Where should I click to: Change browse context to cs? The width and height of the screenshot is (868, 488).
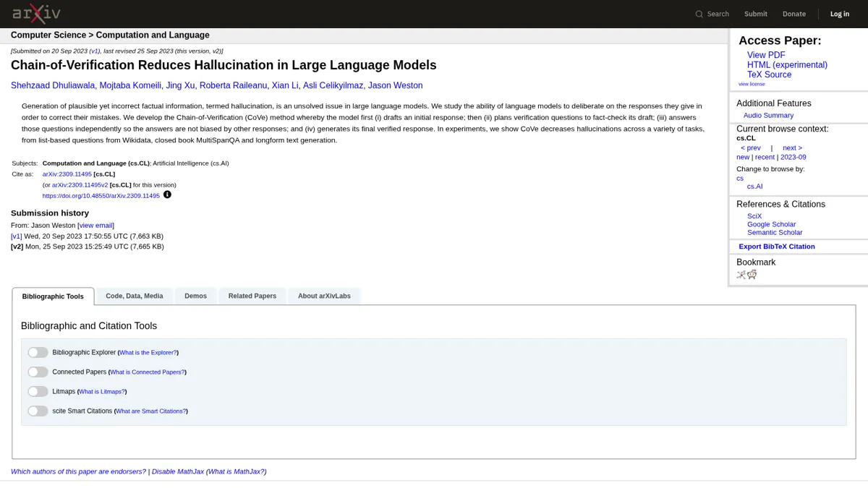(740, 178)
